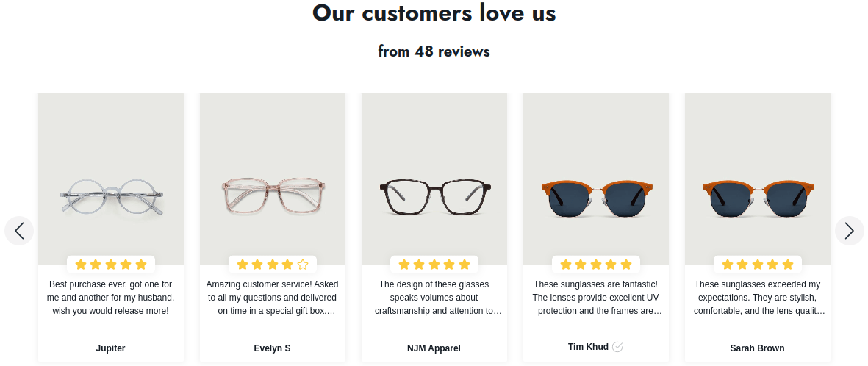Screen dimensions: 868x366
Task: Advance carousel with right arrow button
Action: tap(849, 231)
